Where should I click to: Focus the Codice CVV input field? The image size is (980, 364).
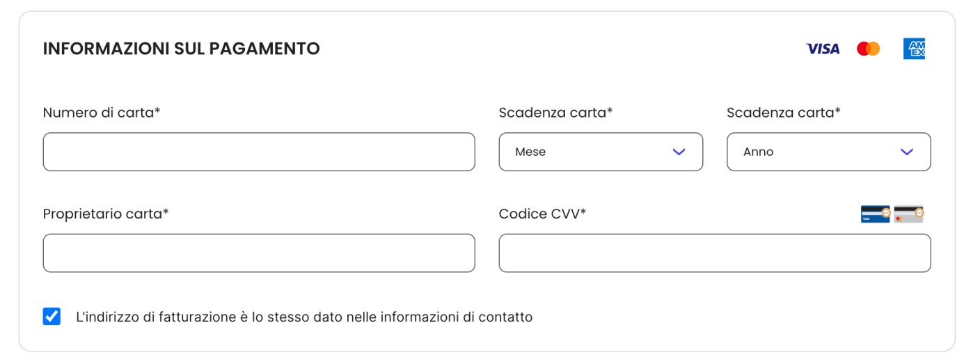[x=714, y=253]
